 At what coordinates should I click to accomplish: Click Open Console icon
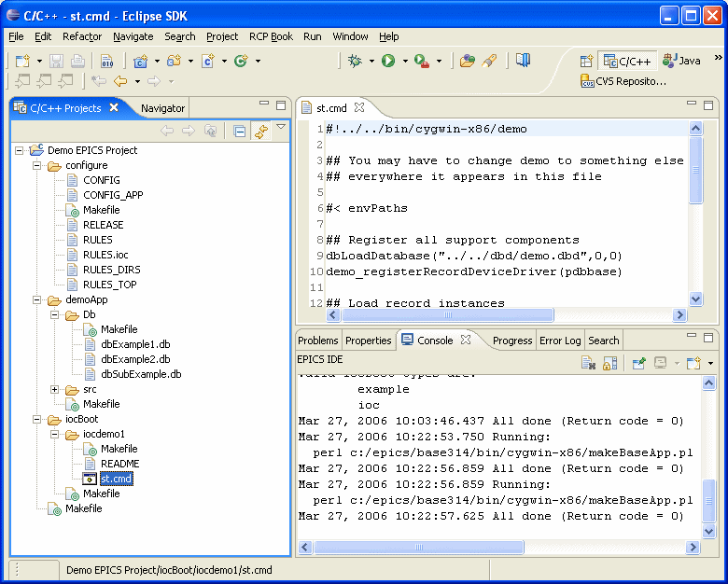(x=693, y=363)
